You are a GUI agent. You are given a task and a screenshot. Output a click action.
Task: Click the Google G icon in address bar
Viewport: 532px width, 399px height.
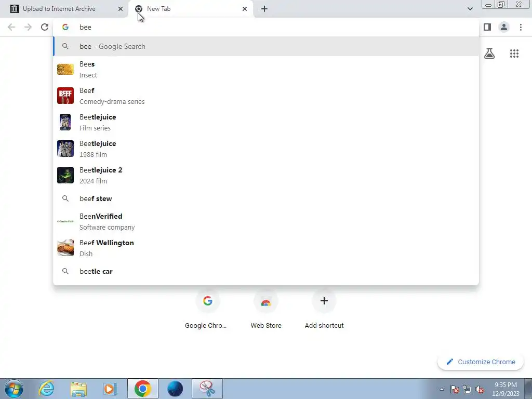click(65, 27)
